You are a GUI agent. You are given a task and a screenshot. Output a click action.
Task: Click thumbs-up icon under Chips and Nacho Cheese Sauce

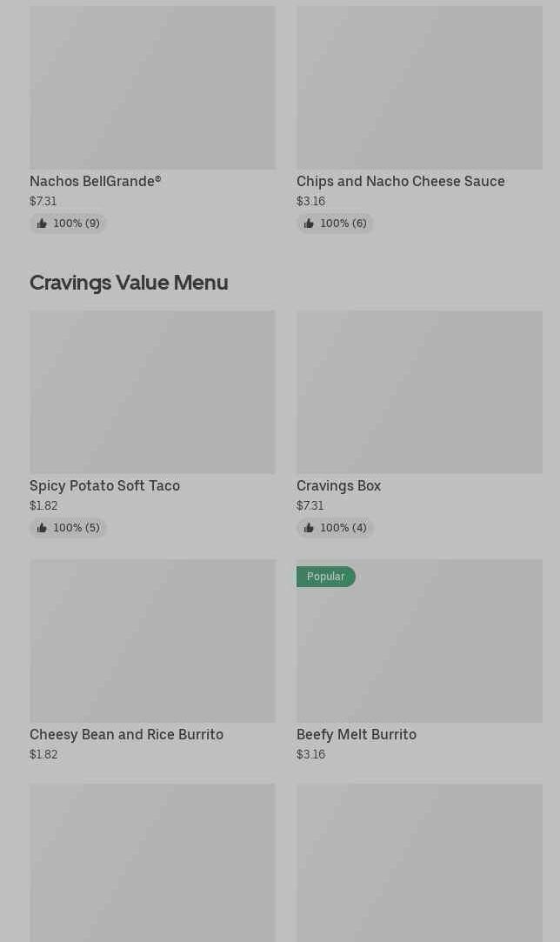[309, 224]
